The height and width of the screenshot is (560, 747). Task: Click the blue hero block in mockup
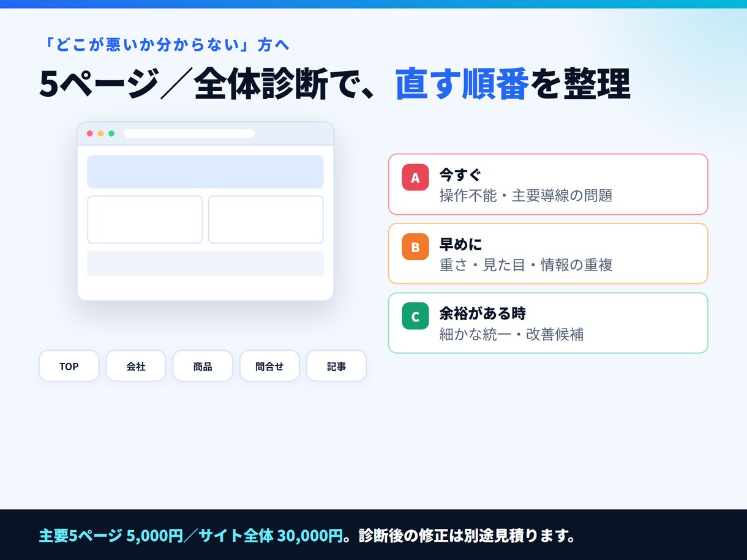[205, 171]
